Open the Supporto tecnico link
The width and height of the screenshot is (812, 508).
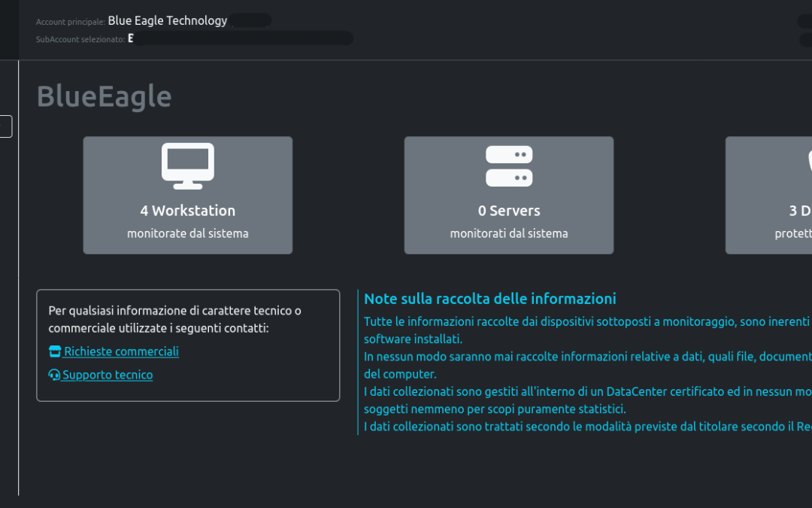click(108, 375)
